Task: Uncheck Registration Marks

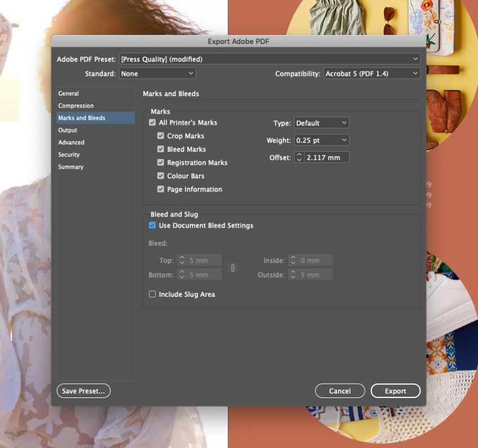Action: coord(161,162)
